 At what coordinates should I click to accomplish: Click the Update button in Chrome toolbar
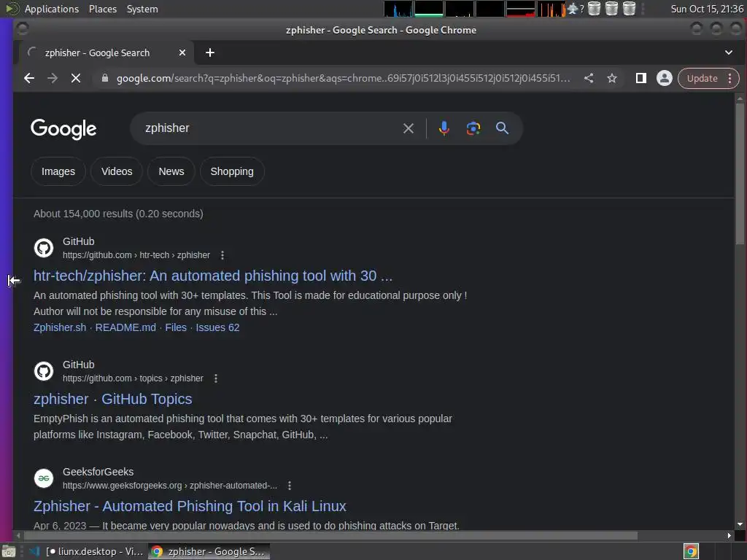pyautogui.click(x=702, y=79)
